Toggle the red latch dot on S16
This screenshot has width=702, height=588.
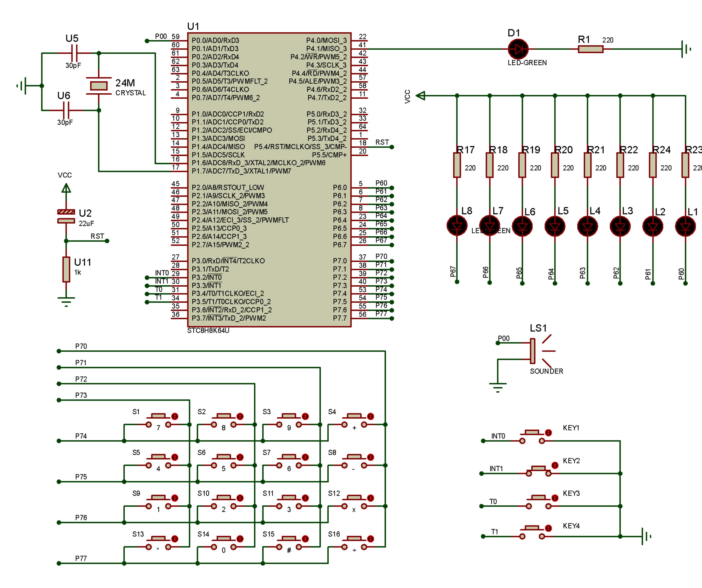click(x=370, y=539)
